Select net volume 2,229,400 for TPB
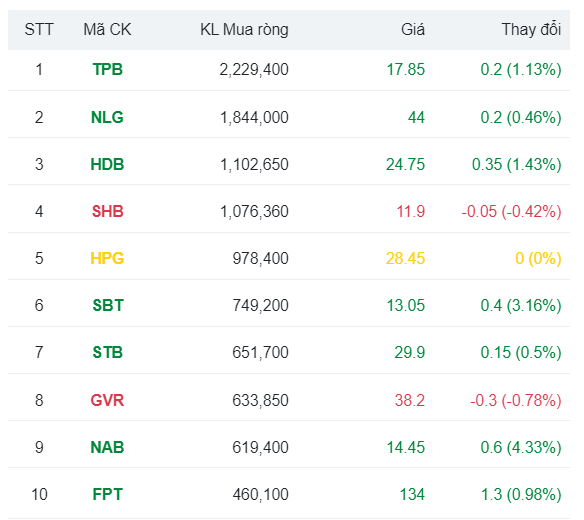Viewport: 584px width, 520px height. coord(254,70)
